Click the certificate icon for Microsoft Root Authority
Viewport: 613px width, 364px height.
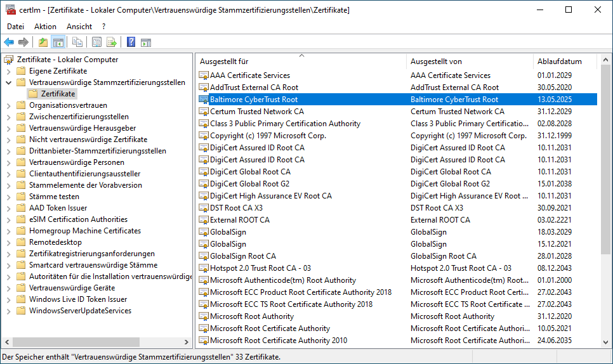203,316
